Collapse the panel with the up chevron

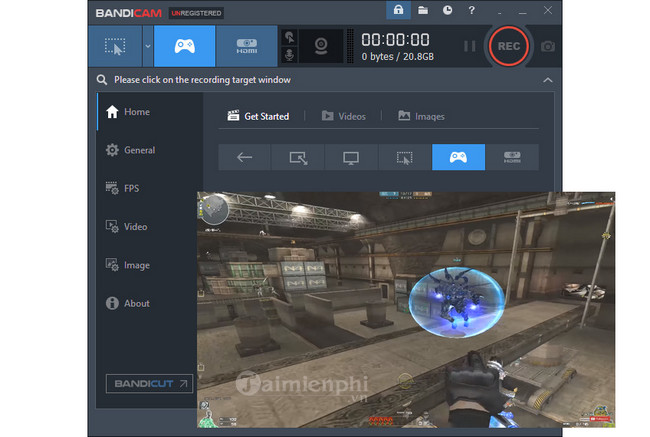(548, 80)
